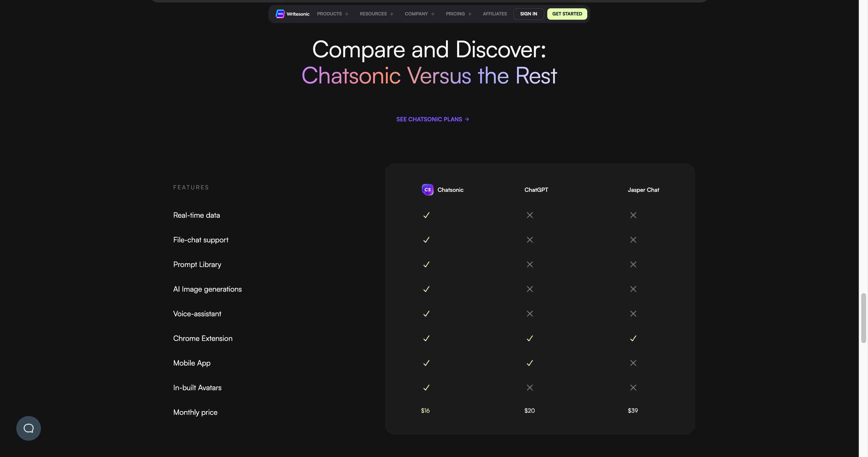Expand the Products menu plus icon

[347, 14]
